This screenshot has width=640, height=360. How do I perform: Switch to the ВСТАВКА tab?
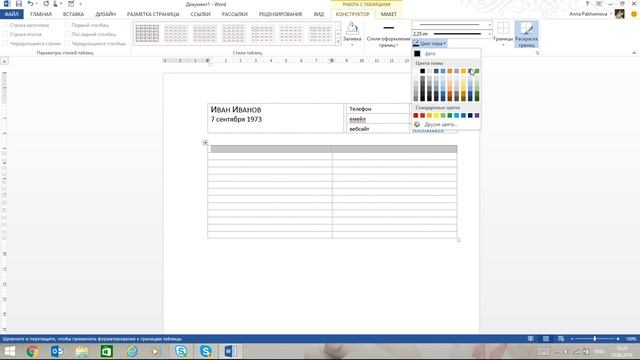click(73, 14)
